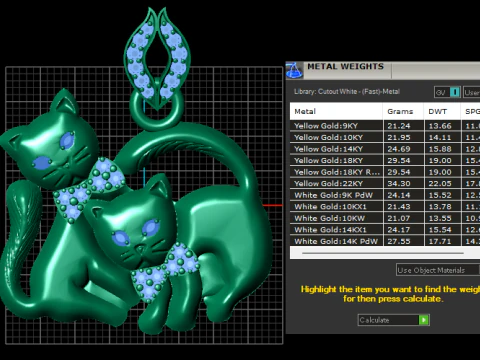Screen dimensions: 480x360
Task: Open the Use Object Materials dropdown
Action: coord(438,270)
